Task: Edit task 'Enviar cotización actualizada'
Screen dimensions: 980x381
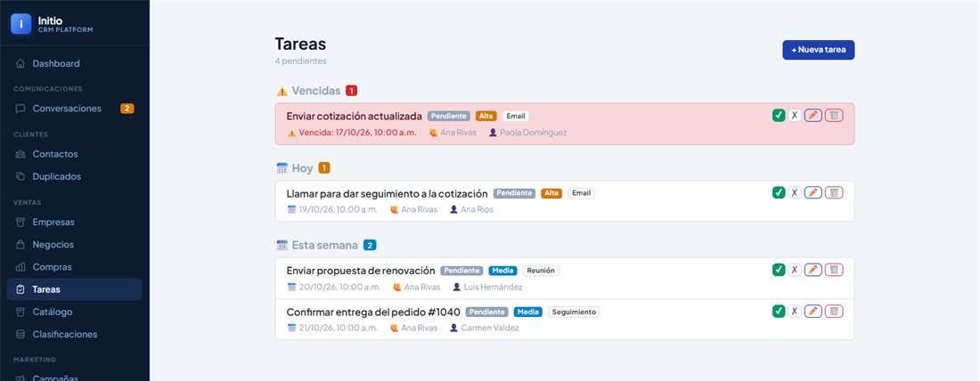Action: (x=813, y=115)
